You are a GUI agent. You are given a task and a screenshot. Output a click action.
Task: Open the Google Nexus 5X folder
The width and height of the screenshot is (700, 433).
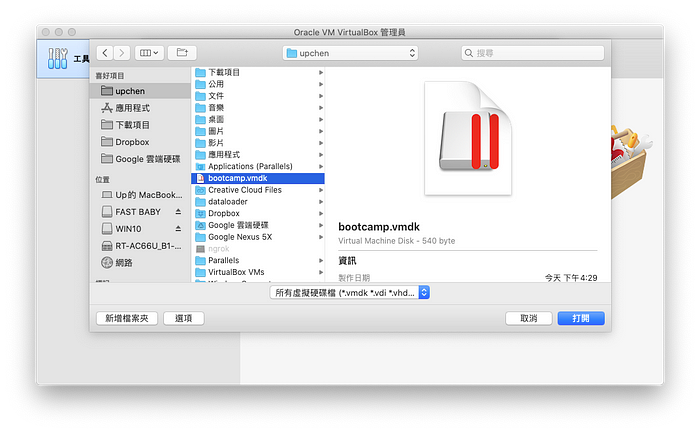coord(258,237)
